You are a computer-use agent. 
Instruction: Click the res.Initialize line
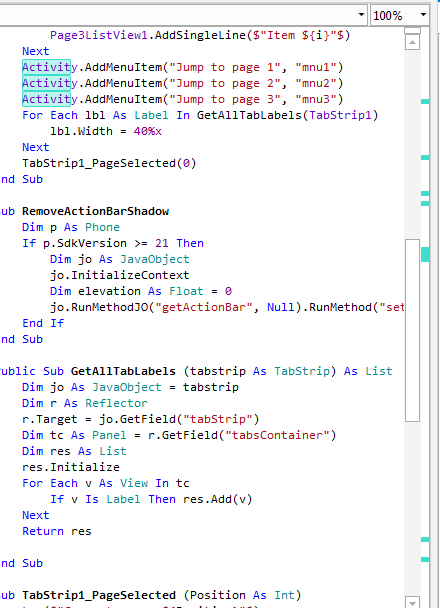[71, 467]
